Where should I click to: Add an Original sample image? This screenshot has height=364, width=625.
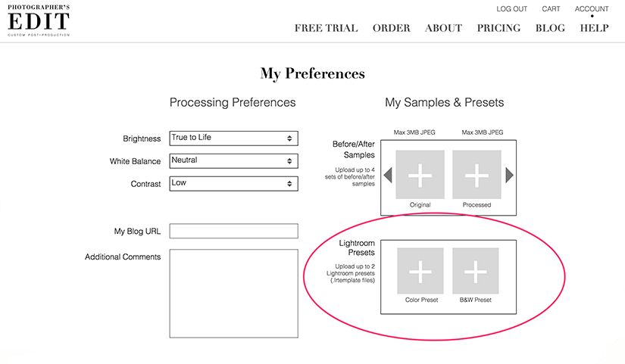click(420, 175)
